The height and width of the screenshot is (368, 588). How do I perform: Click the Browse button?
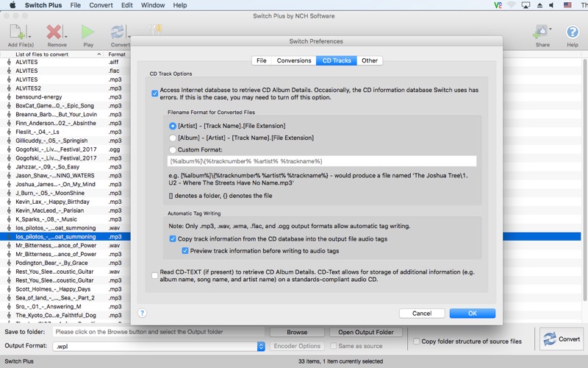point(297,333)
